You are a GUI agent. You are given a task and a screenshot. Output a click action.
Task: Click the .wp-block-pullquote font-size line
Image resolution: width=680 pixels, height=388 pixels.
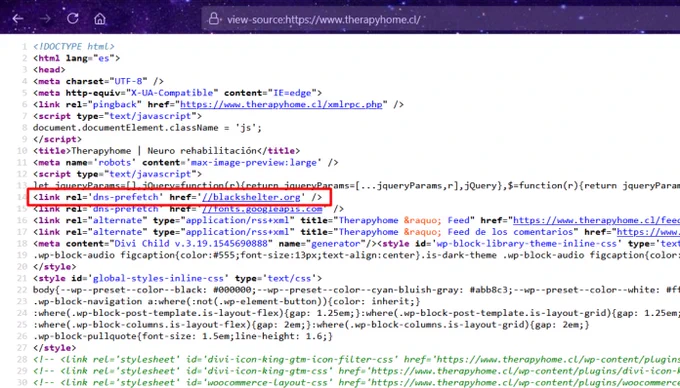click(x=183, y=336)
